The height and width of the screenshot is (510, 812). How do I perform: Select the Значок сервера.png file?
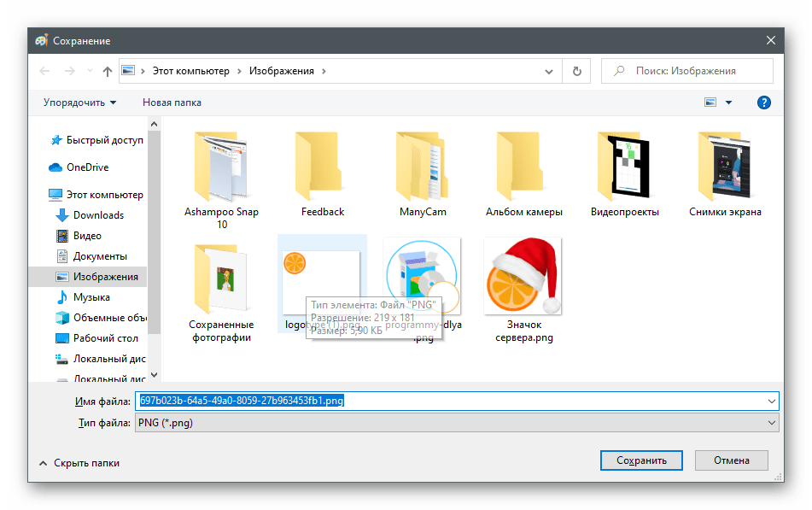524,290
